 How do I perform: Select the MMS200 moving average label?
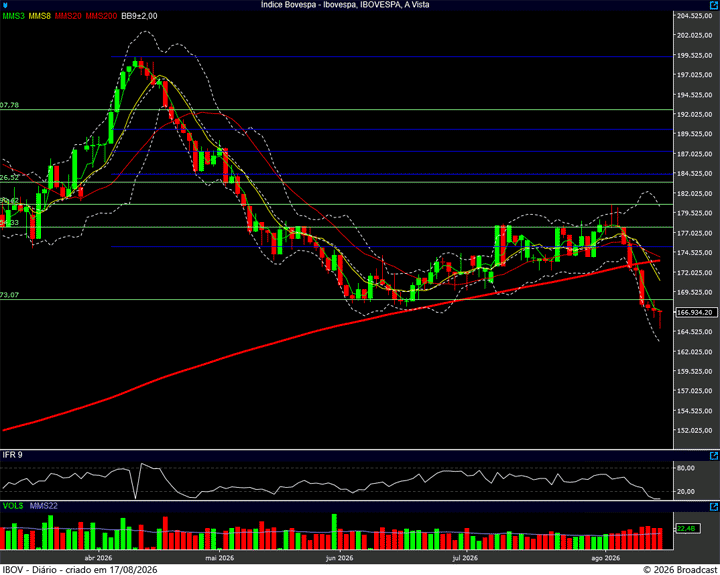click(x=101, y=16)
